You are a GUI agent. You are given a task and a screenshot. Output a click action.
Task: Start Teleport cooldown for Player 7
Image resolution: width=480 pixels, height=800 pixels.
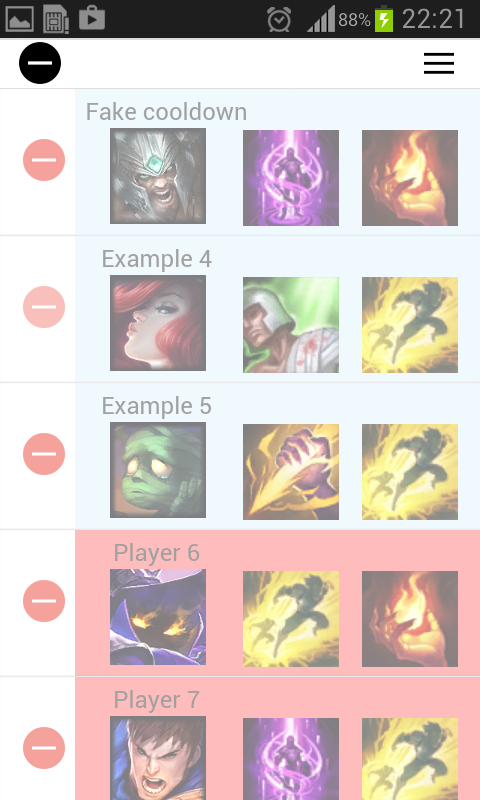[x=291, y=759]
